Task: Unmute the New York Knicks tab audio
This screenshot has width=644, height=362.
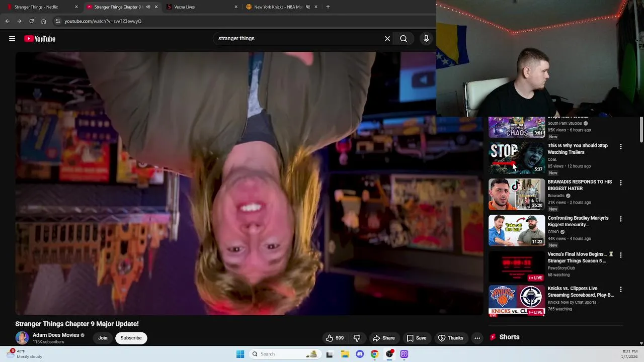Action: click(x=308, y=7)
